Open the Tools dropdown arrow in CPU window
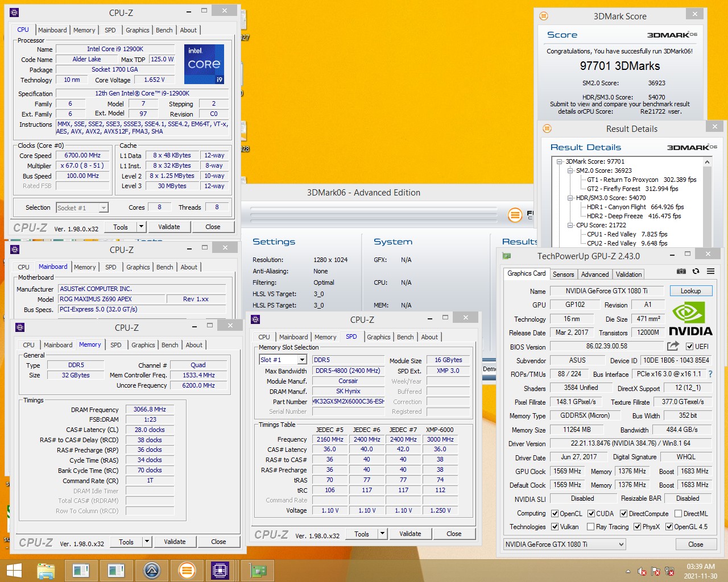Viewport: 728px width, 582px height. pos(141,227)
